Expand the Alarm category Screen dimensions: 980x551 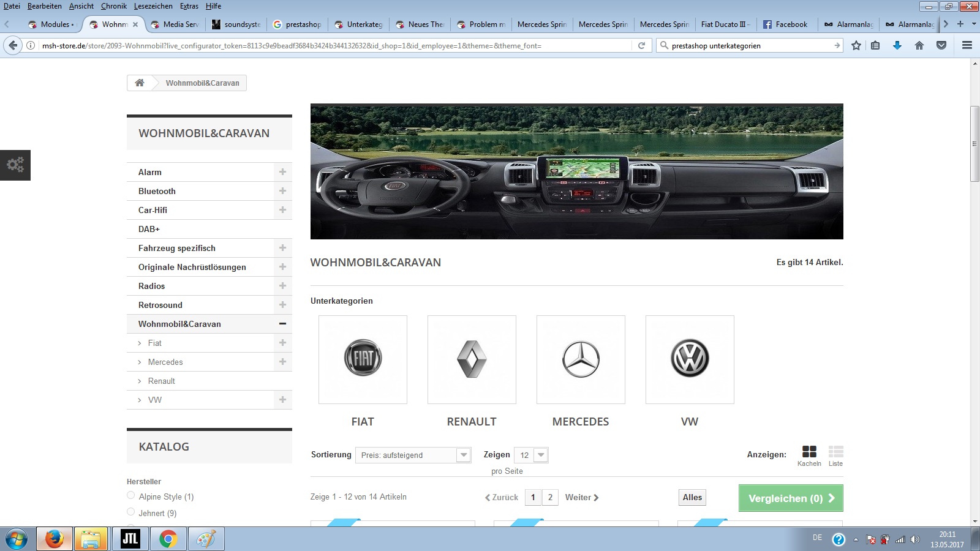282,172
